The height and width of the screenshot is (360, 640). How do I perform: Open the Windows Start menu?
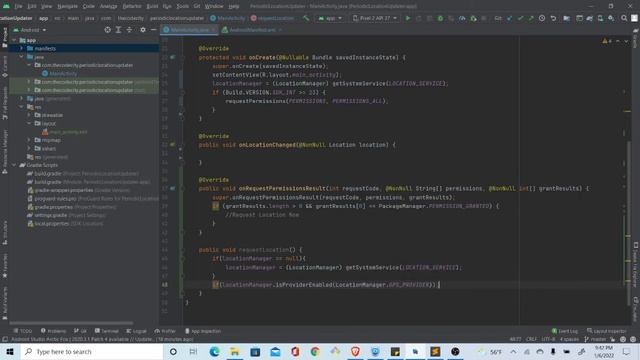(x=10, y=351)
